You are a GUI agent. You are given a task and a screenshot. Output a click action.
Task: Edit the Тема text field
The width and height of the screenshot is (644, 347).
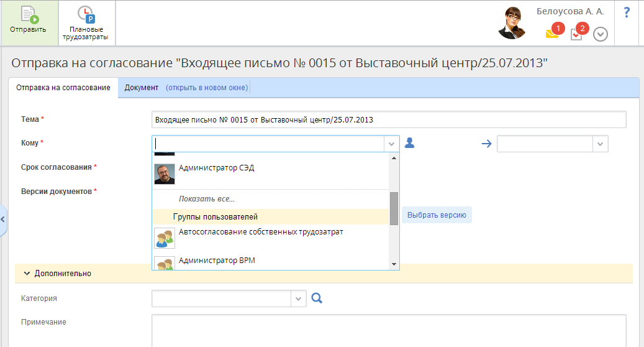click(389, 119)
